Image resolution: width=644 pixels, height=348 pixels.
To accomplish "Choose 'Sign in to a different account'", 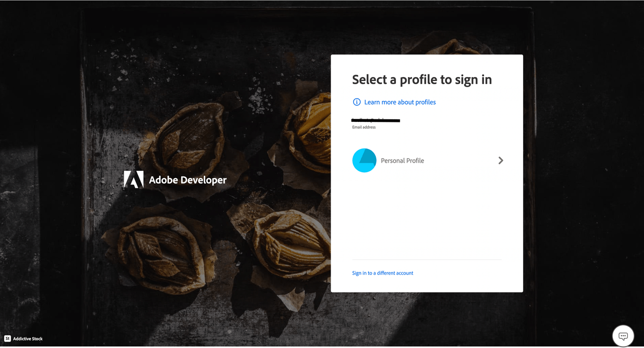I will point(382,272).
